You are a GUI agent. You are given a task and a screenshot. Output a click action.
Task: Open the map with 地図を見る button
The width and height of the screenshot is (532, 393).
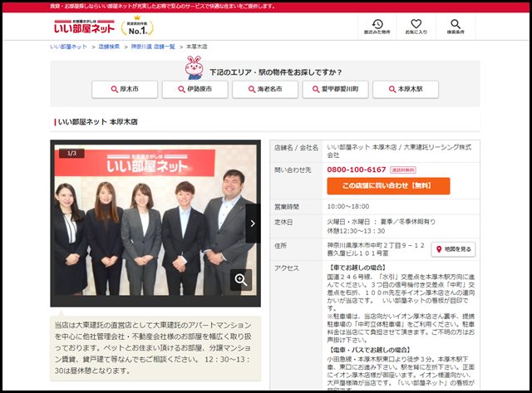click(x=453, y=249)
